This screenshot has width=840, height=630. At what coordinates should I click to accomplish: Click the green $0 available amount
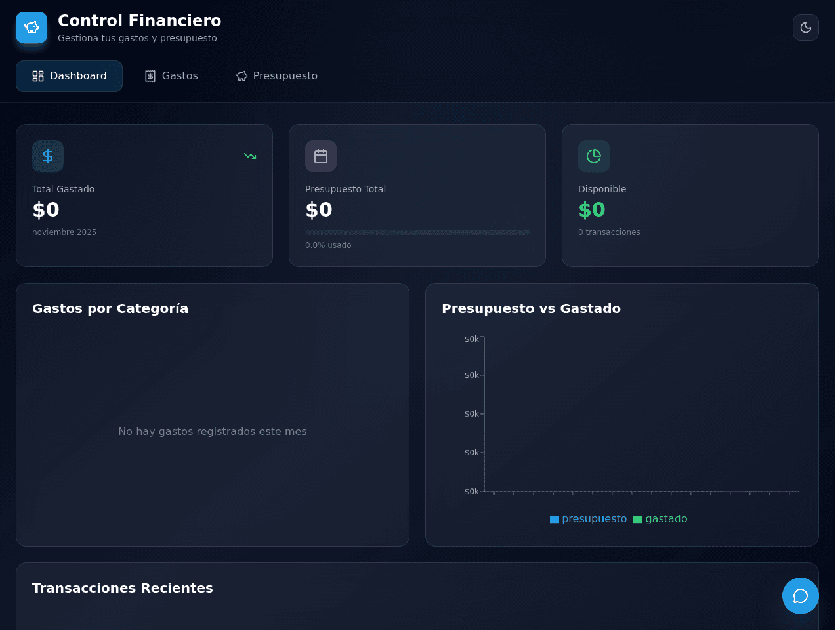point(592,210)
